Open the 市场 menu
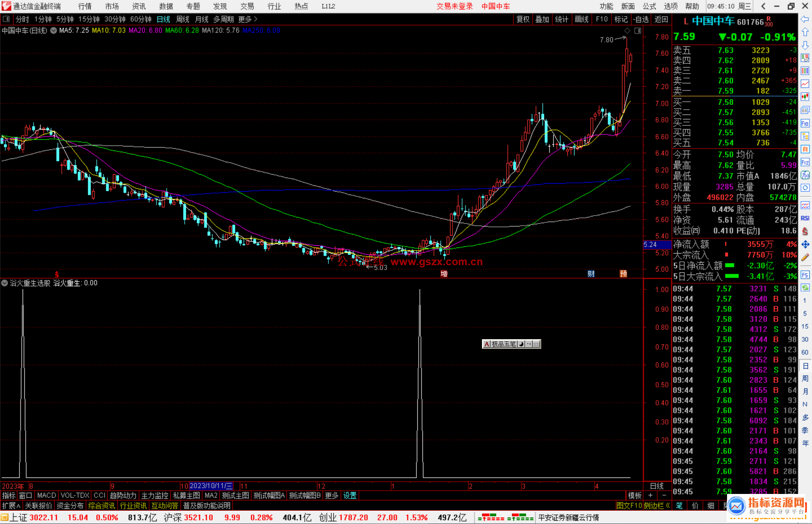The image size is (812, 524). [x=112, y=6]
